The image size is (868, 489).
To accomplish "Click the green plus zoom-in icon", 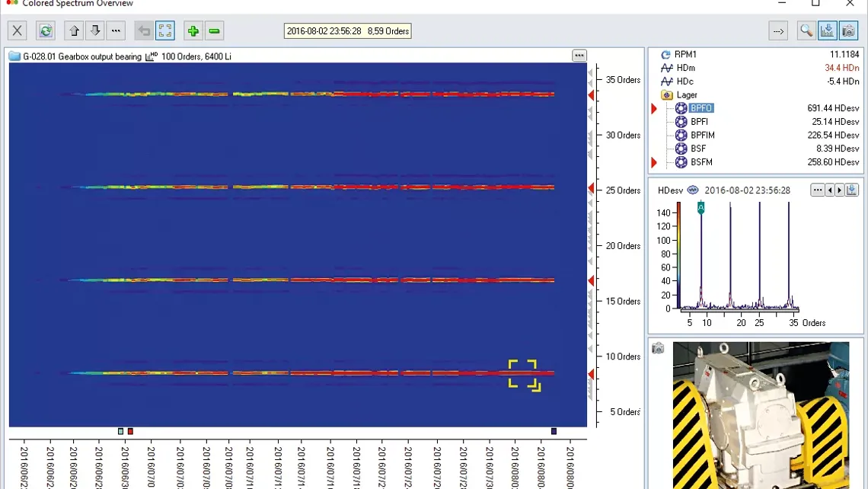I will point(193,30).
